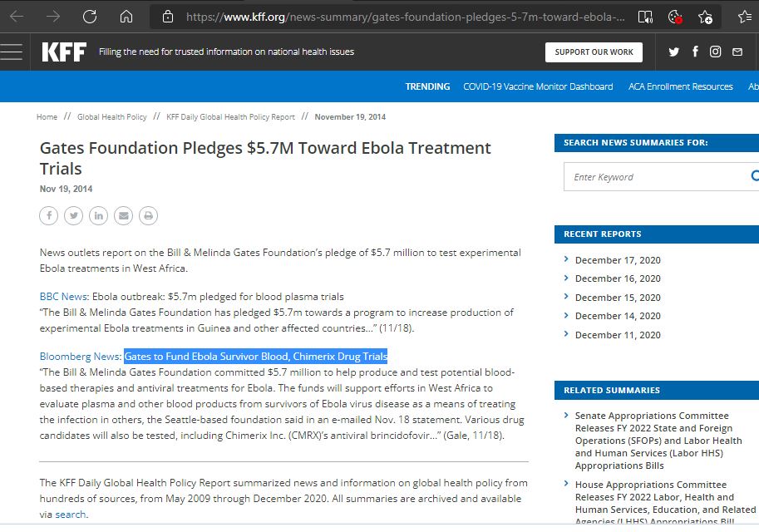The width and height of the screenshot is (759, 532).
Task: Open KFF Daily Global Health Policy Report breadcrumb
Action: click(230, 116)
